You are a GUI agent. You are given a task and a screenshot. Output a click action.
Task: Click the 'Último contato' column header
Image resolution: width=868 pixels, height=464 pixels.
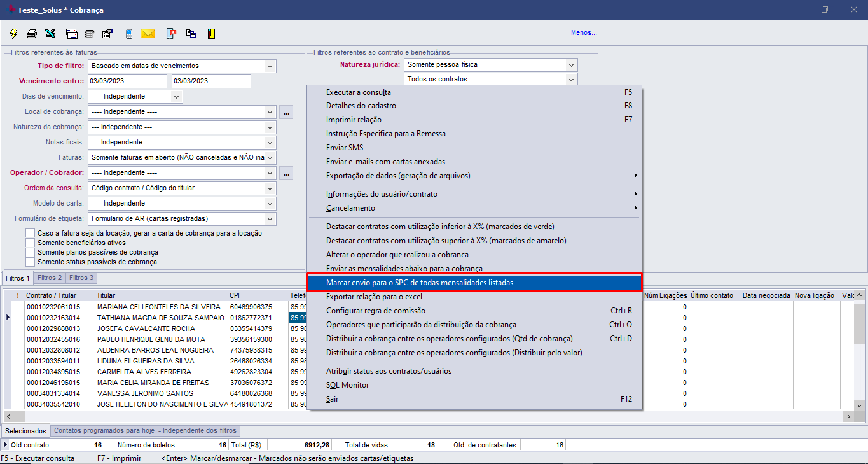[715, 295]
